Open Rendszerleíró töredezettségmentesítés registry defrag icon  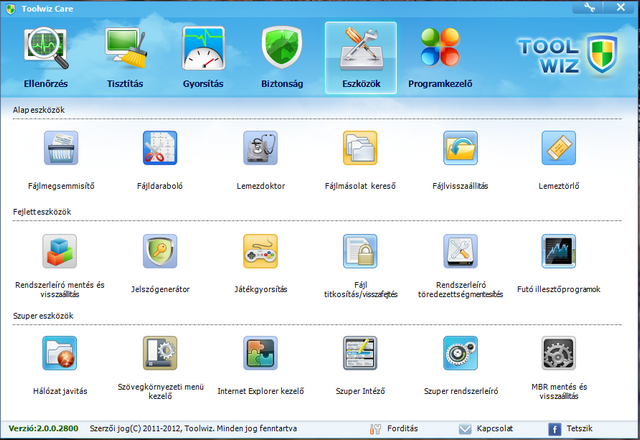(460, 251)
